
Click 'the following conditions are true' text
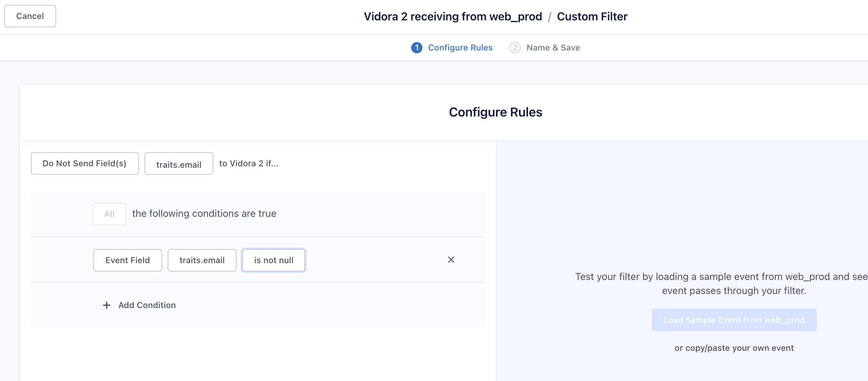pyautogui.click(x=204, y=214)
